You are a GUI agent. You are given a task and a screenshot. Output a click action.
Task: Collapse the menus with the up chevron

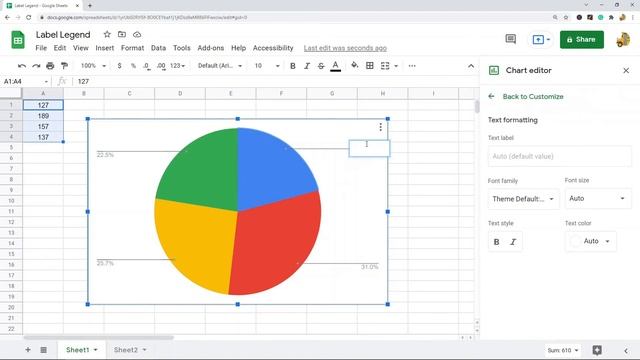coord(471,66)
